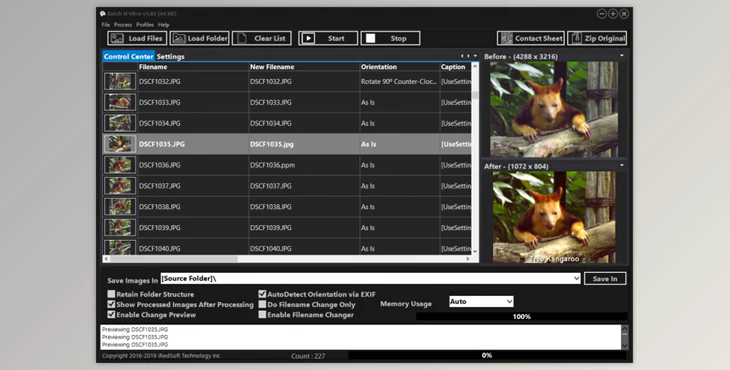The height and width of the screenshot is (370, 730).
Task: Sort by Filename column header
Action: [x=193, y=67]
